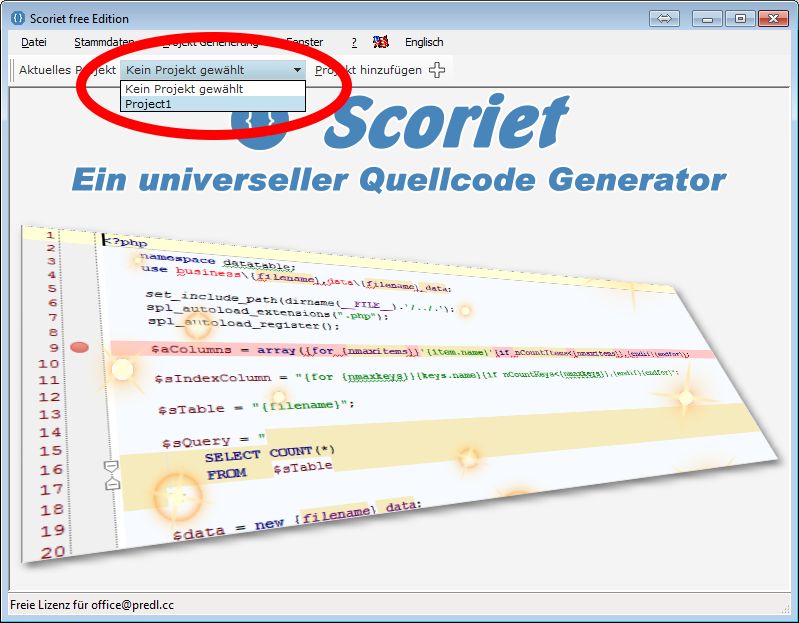This screenshot has width=799, height=623.
Task: Close the Scoriet free Edition window
Action: pos(773,18)
